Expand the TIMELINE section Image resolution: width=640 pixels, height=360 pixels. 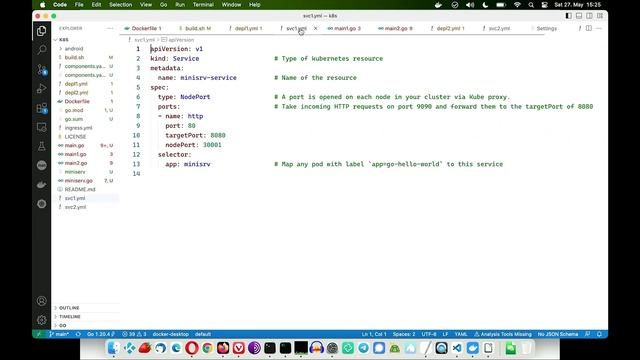(x=70, y=317)
